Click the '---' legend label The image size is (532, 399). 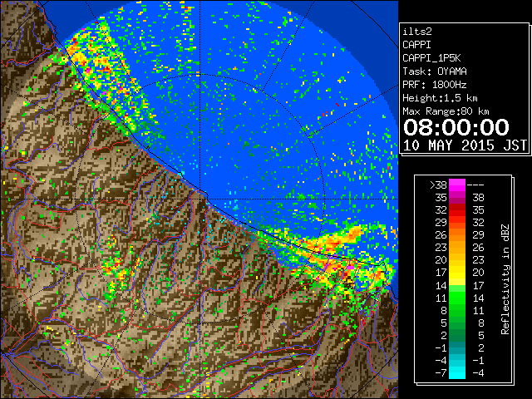point(475,185)
